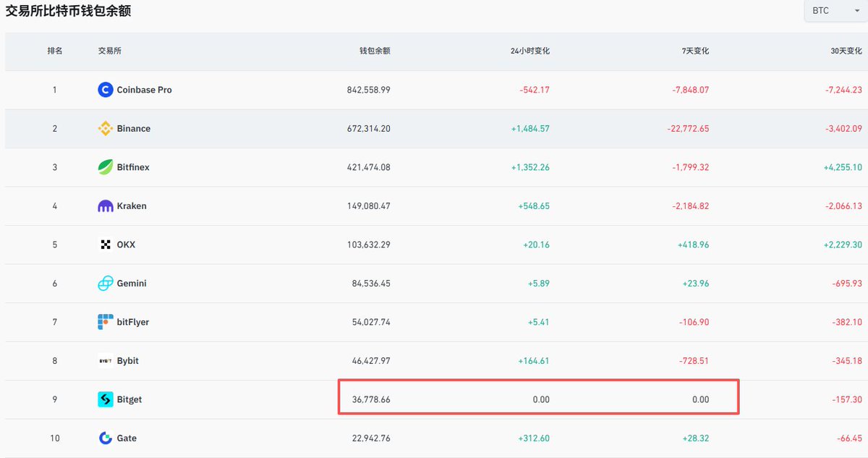Sort by 7天变化 column header
868x458 pixels.
click(694, 51)
